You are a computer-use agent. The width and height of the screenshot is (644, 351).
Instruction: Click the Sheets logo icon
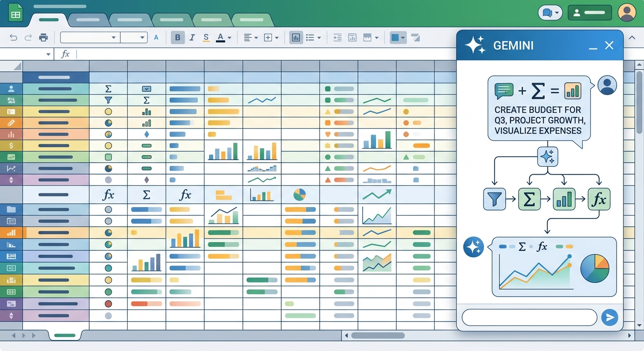(x=16, y=13)
